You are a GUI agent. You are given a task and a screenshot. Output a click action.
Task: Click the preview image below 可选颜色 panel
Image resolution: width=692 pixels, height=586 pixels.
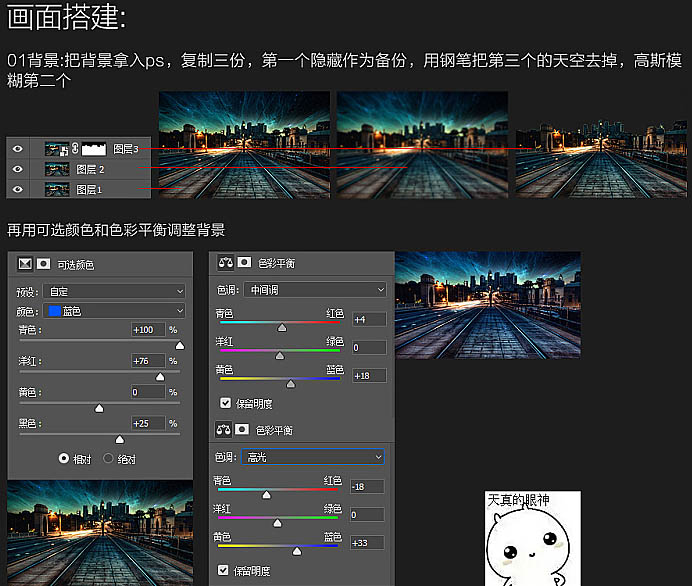tap(100, 533)
